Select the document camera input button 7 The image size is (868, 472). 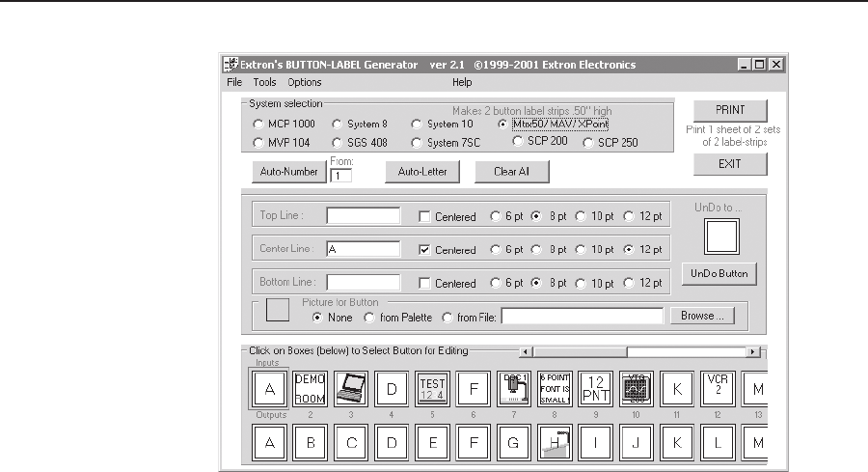514,389
